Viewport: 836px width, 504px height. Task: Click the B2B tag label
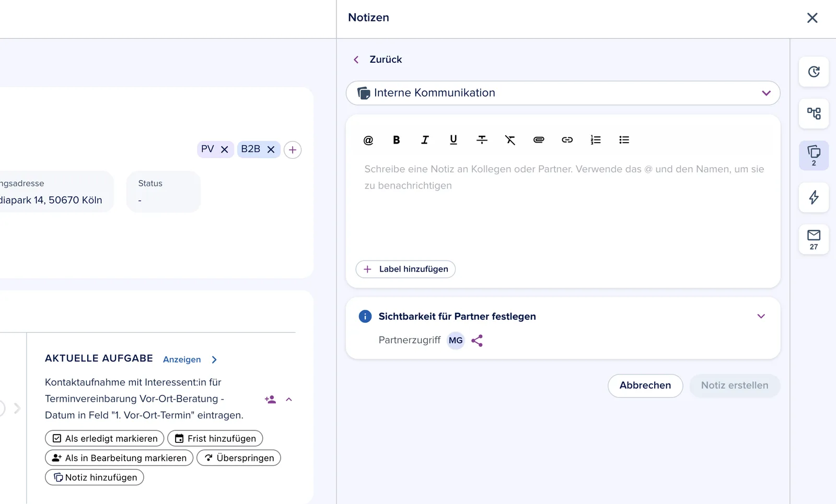point(250,149)
